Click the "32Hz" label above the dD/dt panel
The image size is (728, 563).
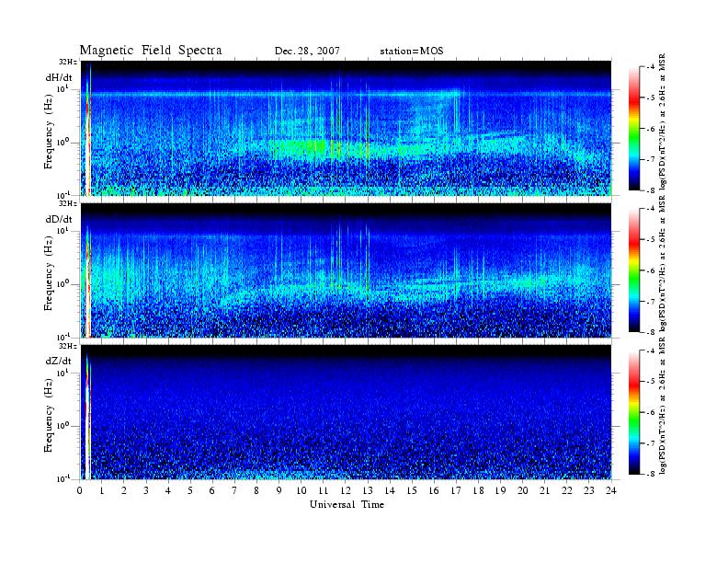(68, 203)
